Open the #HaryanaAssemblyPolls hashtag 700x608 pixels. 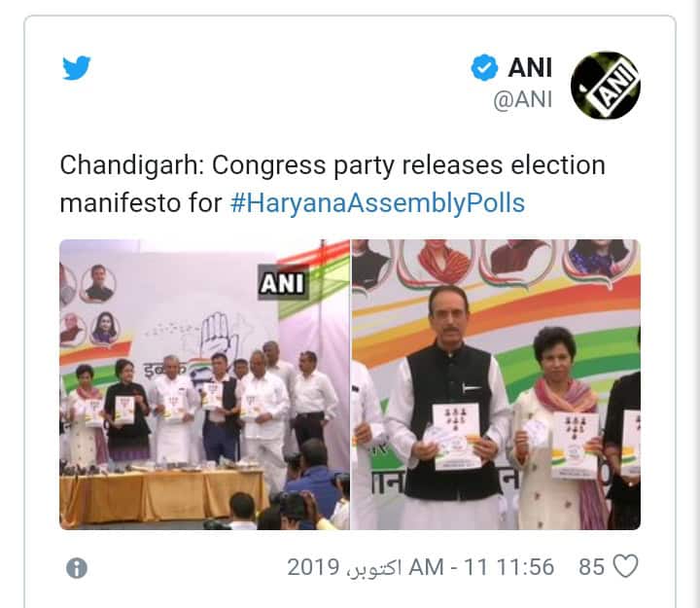coord(377,202)
